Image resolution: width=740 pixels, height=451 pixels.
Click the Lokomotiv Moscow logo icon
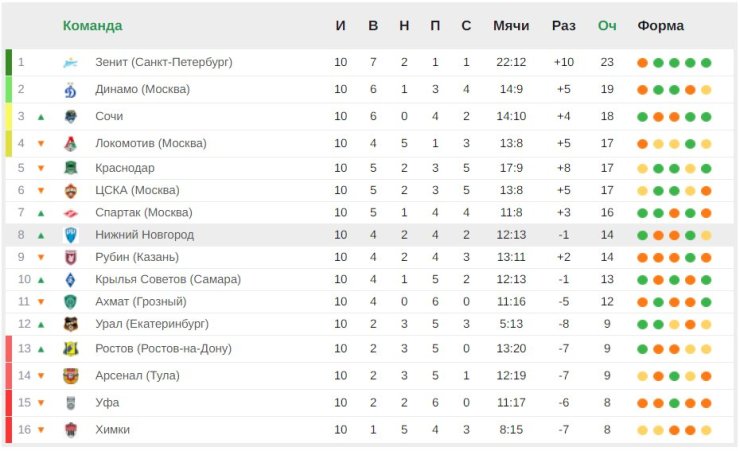coord(70,143)
